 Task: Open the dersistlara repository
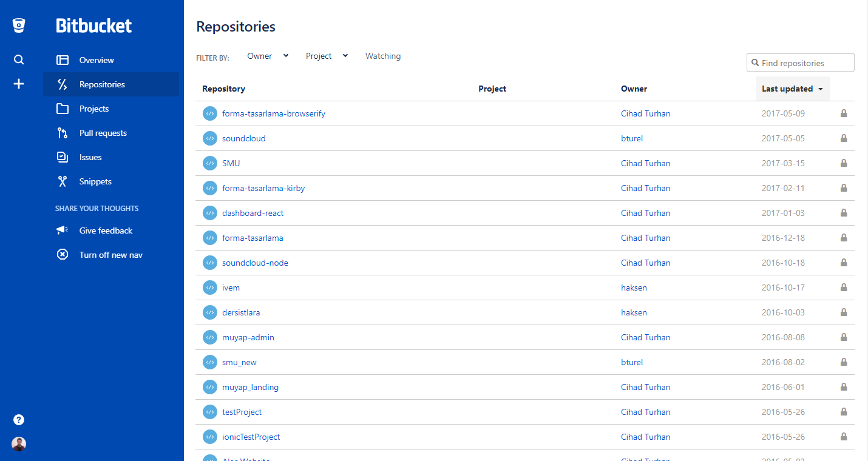point(241,312)
